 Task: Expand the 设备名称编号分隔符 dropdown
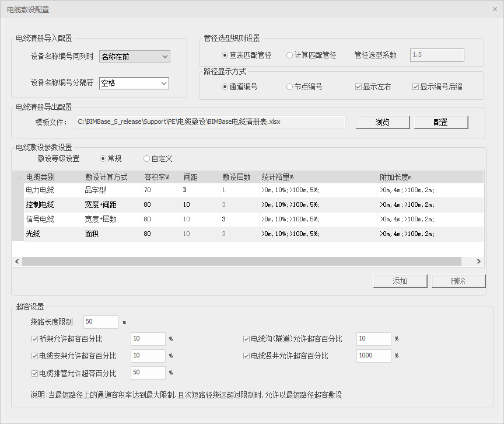coord(134,83)
